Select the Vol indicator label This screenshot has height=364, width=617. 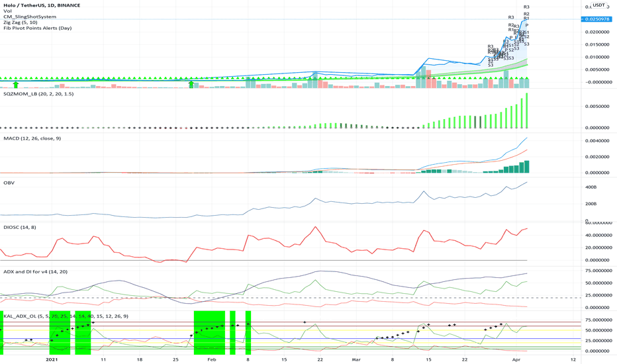point(7,11)
